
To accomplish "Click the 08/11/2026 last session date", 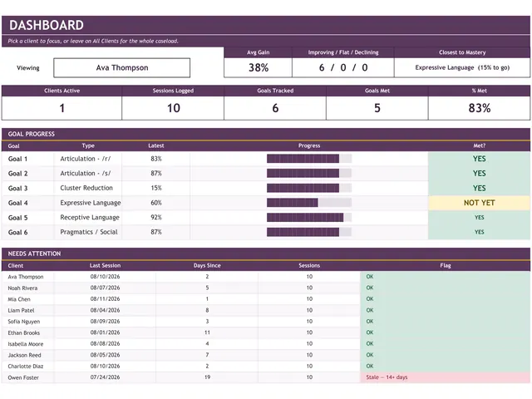I will tap(105, 299).
